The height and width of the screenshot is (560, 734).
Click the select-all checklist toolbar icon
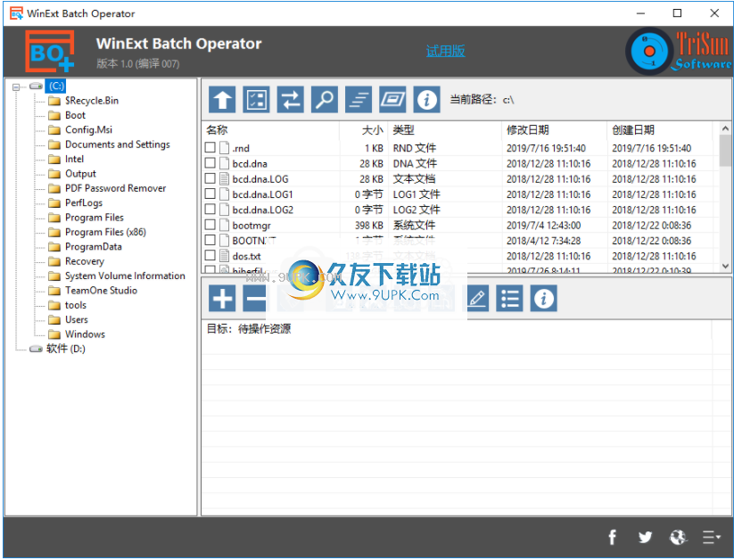pyautogui.click(x=256, y=99)
